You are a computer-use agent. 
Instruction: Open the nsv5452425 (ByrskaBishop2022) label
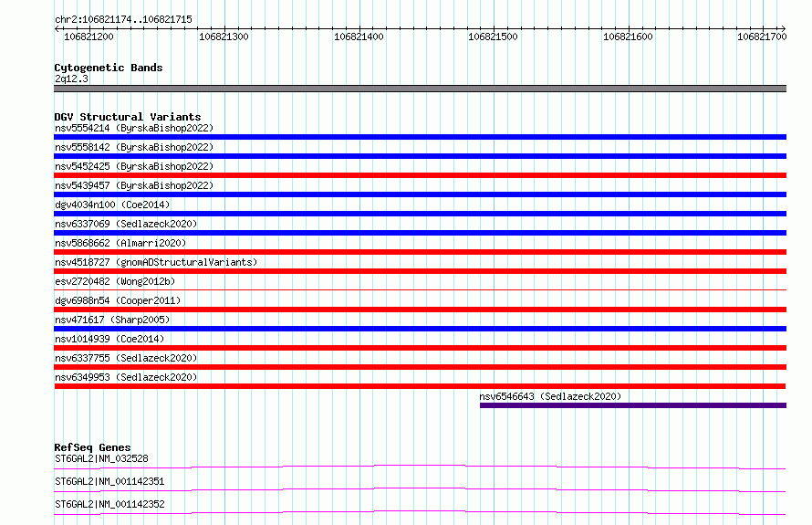tap(134, 166)
